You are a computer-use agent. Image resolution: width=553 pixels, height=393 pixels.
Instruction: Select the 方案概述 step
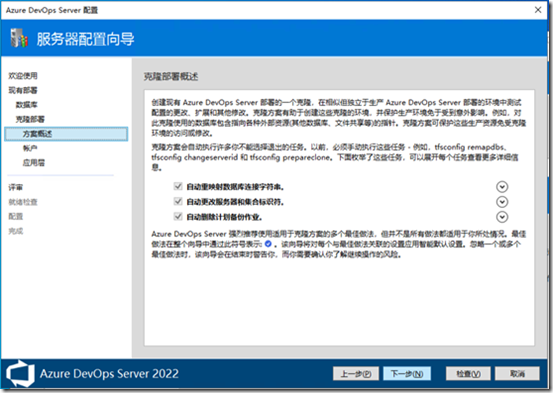[x=66, y=134]
